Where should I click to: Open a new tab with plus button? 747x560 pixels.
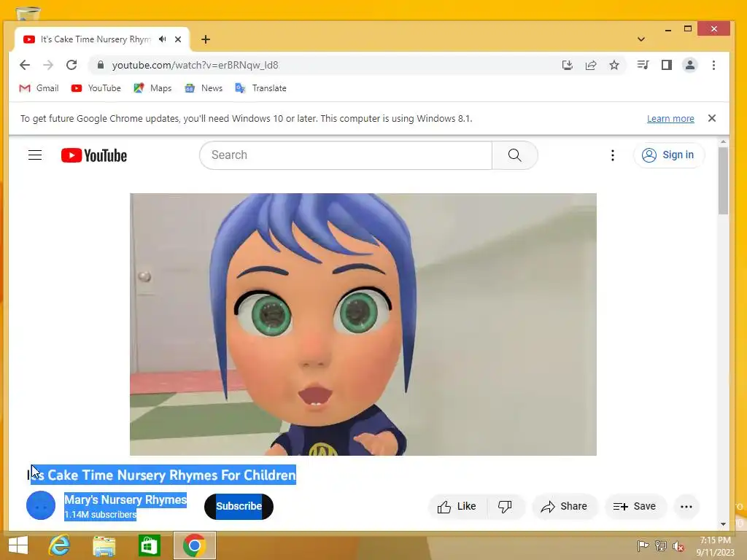click(206, 39)
